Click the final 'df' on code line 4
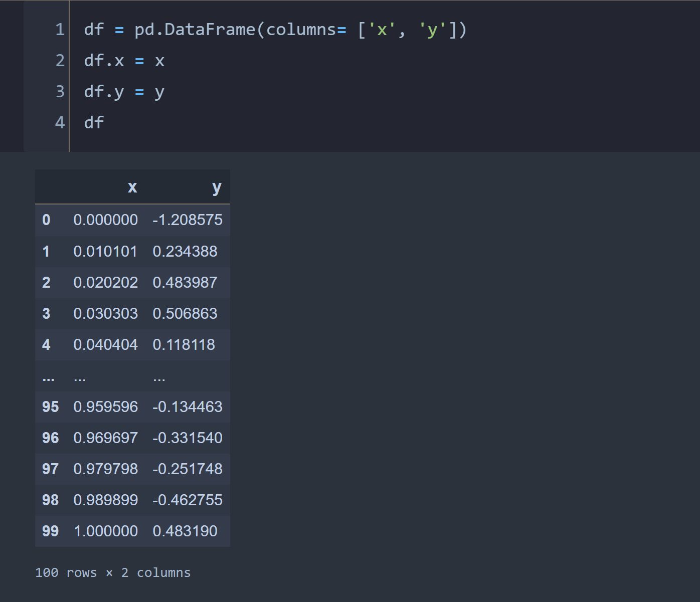The width and height of the screenshot is (700, 602). click(x=94, y=122)
